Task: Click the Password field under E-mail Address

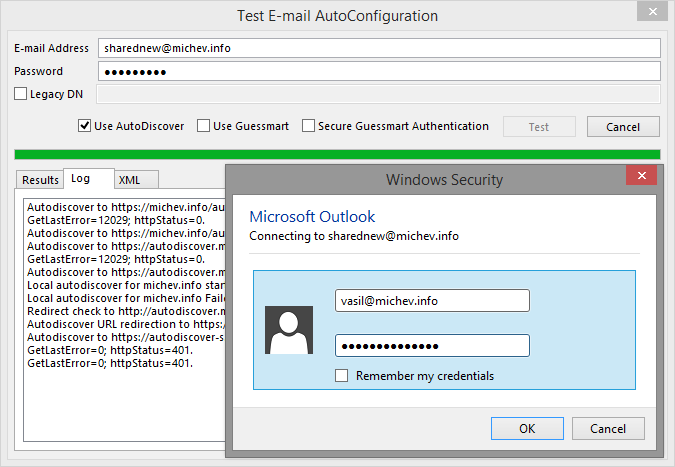Action: [x=379, y=72]
